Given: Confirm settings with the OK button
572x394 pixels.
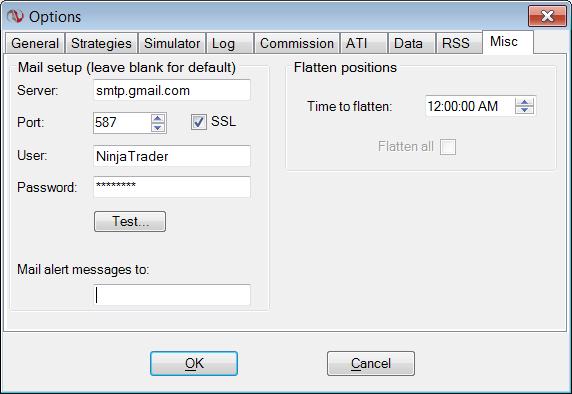Looking at the screenshot, I should (194, 363).
